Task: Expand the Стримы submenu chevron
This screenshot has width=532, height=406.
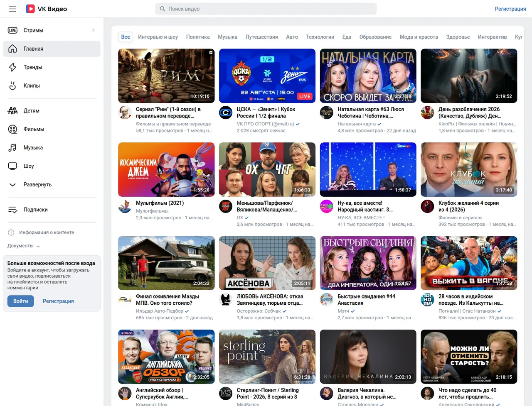Action: [93, 30]
